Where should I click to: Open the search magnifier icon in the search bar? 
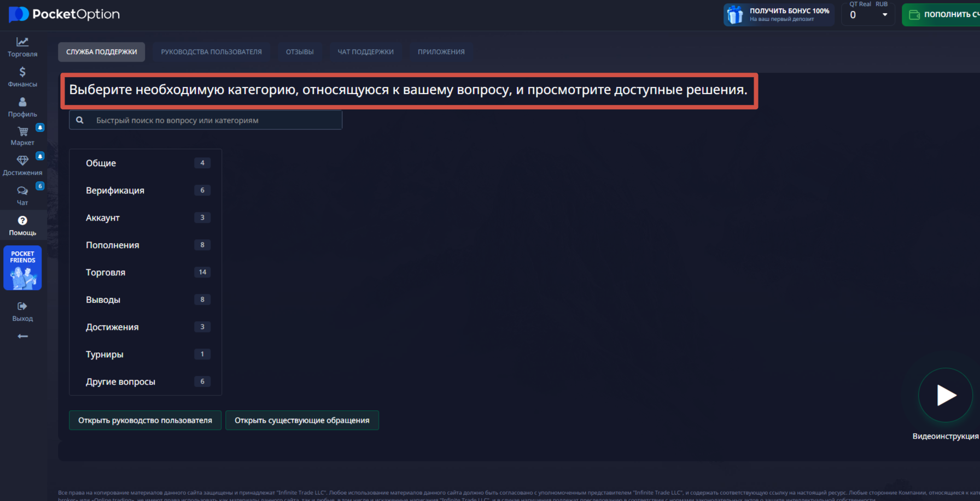(80, 120)
